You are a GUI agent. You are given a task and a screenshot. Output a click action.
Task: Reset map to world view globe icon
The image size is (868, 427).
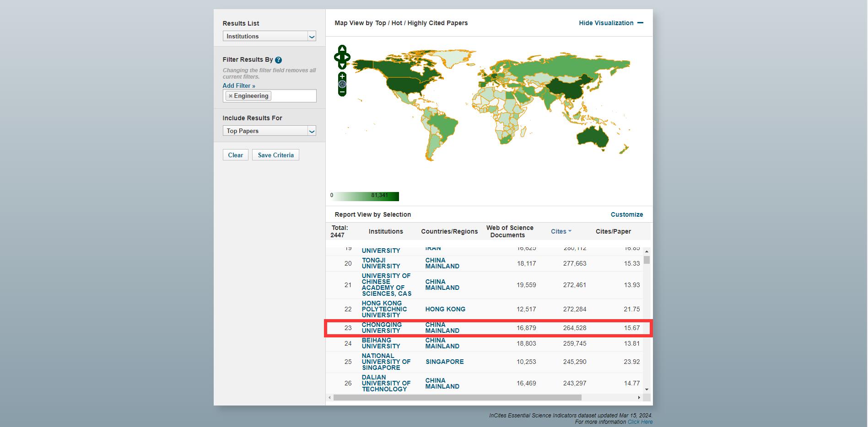coord(342,84)
